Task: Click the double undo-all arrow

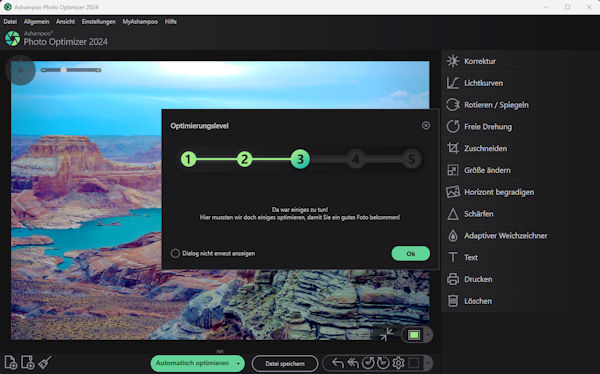Action: click(353, 363)
